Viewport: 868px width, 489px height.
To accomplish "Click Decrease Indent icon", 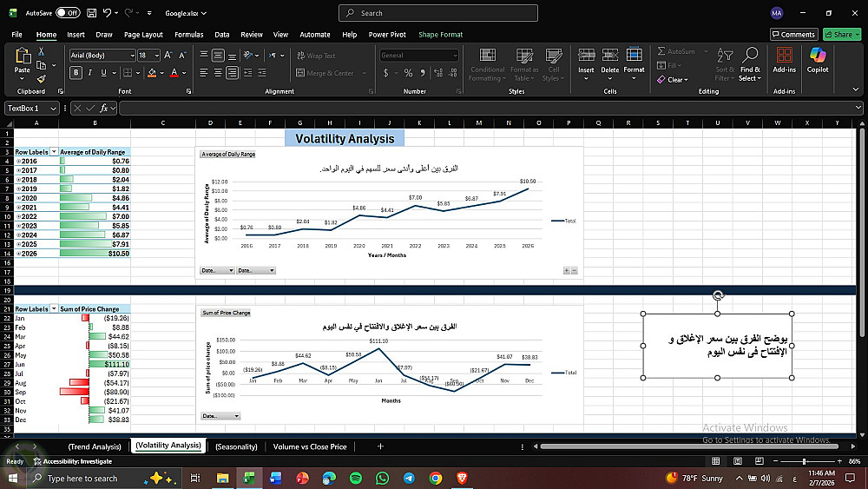I will [x=247, y=73].
